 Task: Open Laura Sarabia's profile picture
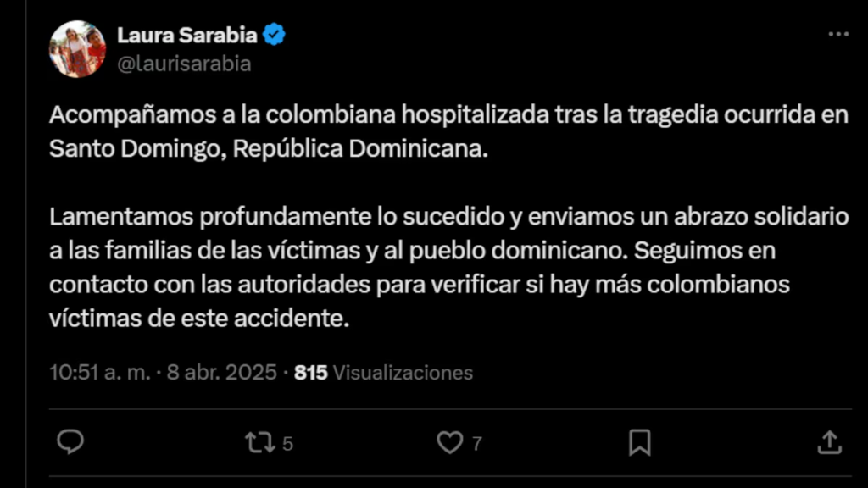pos(77,48)
